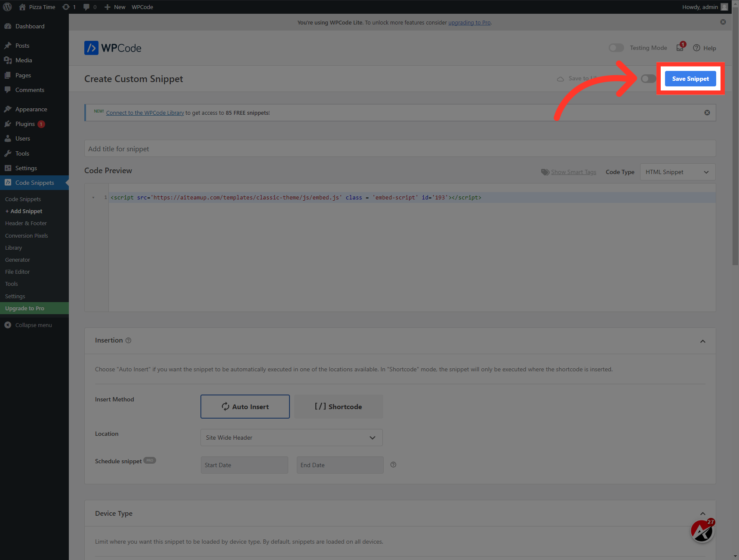Open Header & Footer submenu item
This screenshot has width=739, height=560.
(26, 223)
